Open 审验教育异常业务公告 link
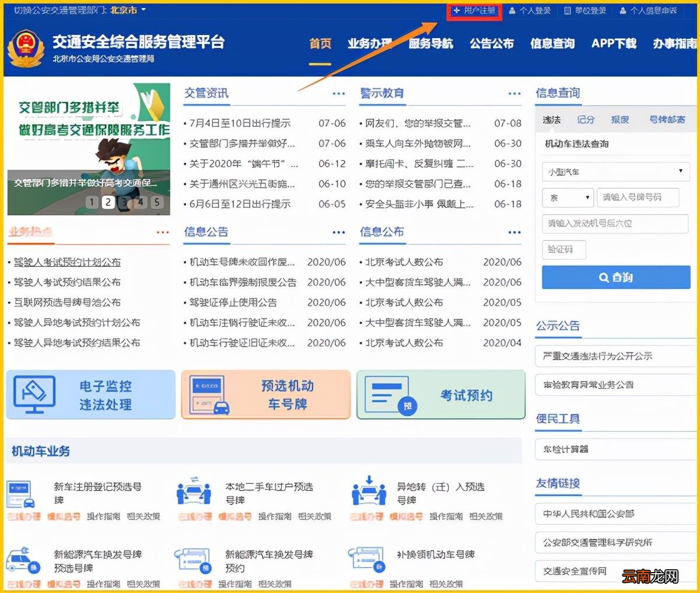Image resolution: width=700 pixels, height=593 pixels. click(615, 385)
